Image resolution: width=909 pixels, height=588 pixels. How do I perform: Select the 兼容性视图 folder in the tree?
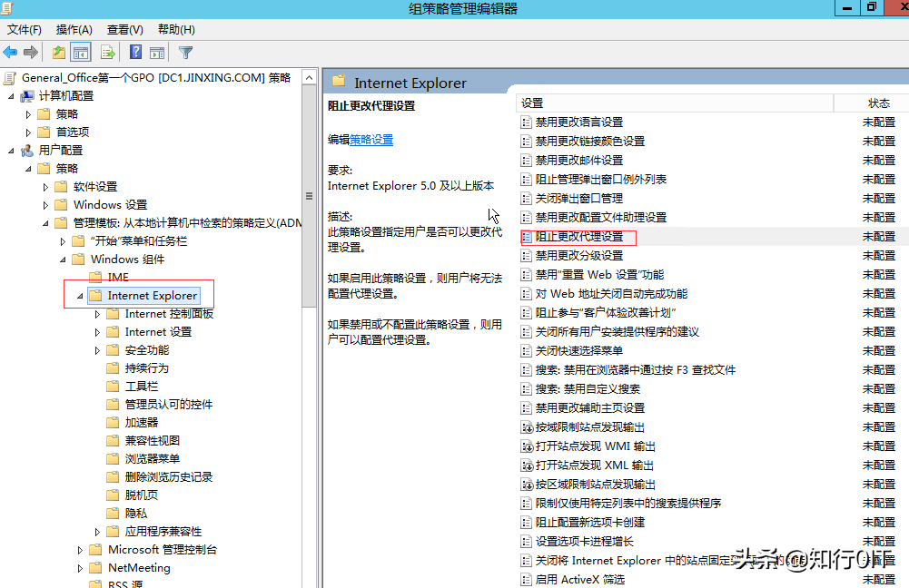point(152,441)
